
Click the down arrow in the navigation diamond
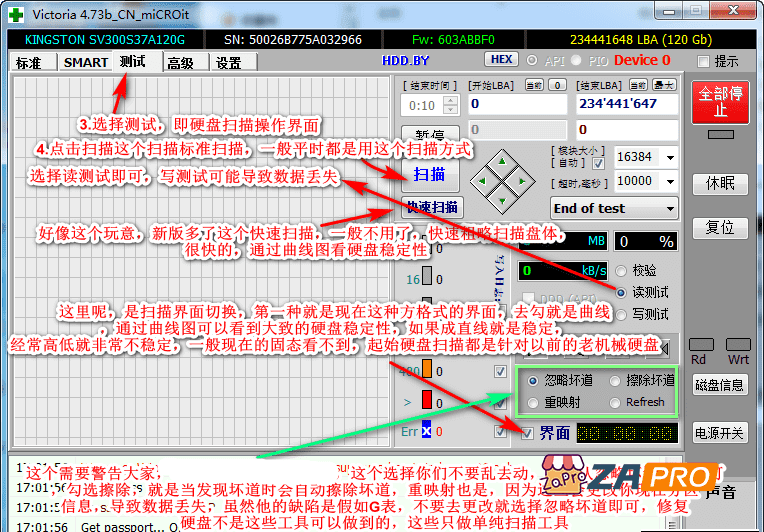click(x=504, y=202)
